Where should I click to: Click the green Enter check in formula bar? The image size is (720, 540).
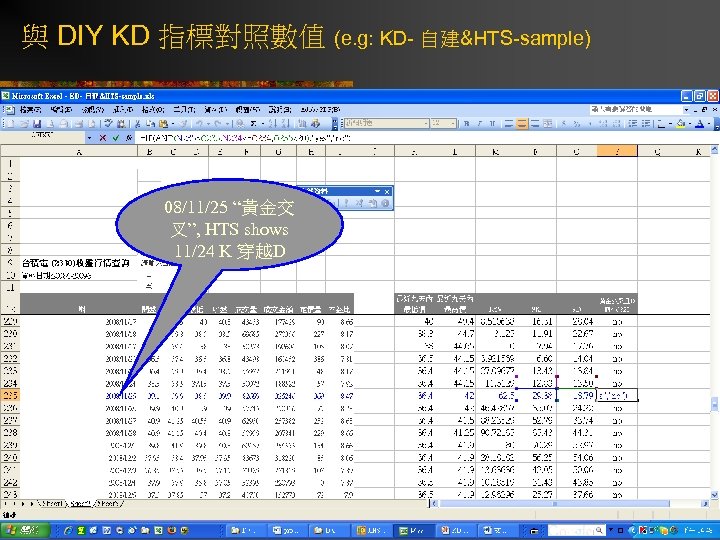[x=116, y=138]
